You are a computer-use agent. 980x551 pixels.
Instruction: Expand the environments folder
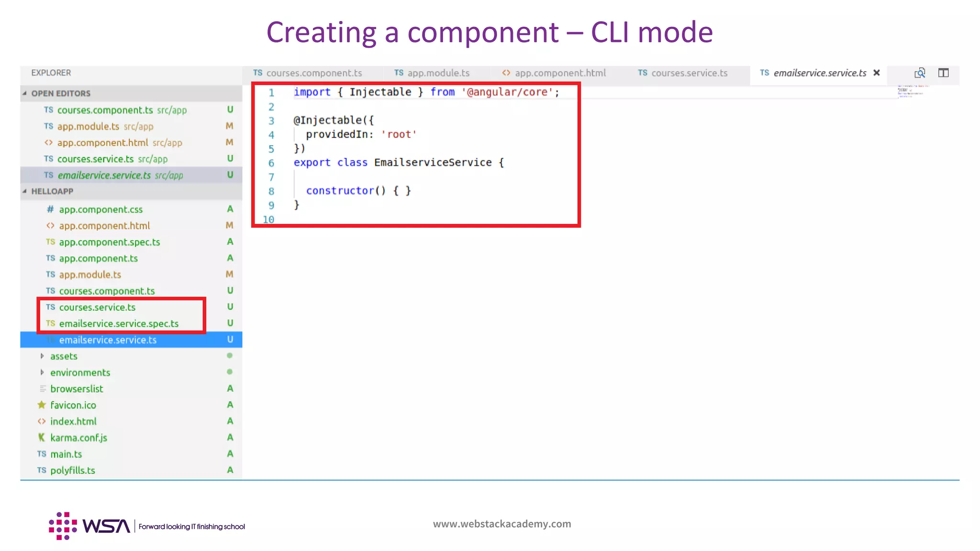point(42,373)
